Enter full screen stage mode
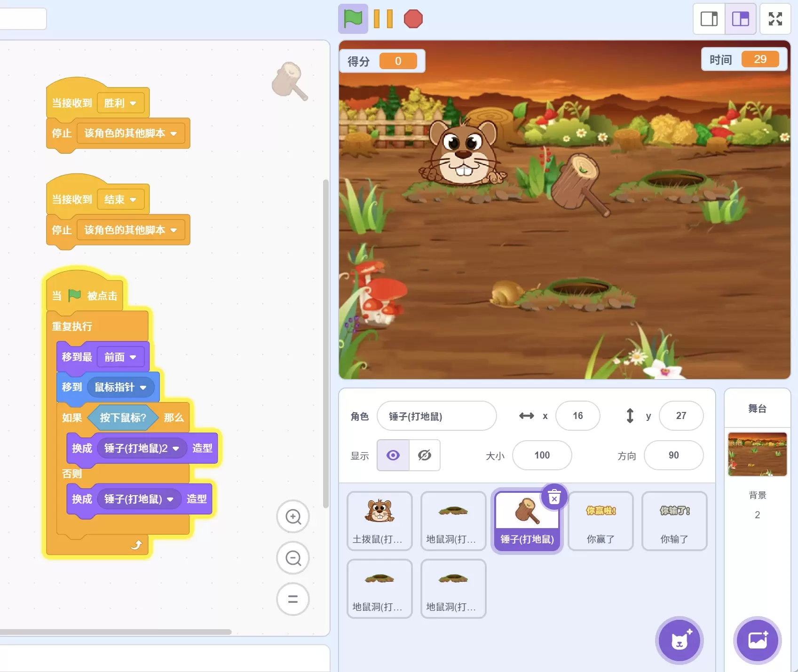This screenshot has width=798, height=672. coord(775,19)
